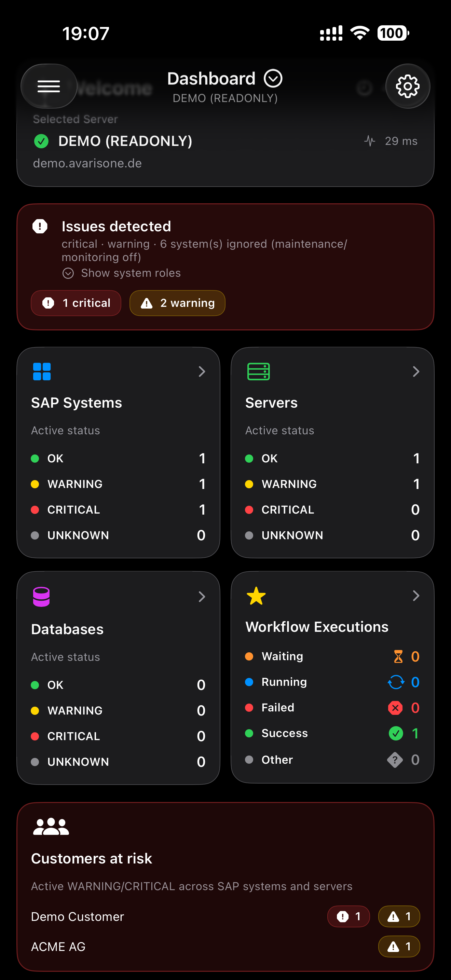The image size is (451, 980).
Task: Select Servers UNKNOWN row
Action: click(332, 535)
